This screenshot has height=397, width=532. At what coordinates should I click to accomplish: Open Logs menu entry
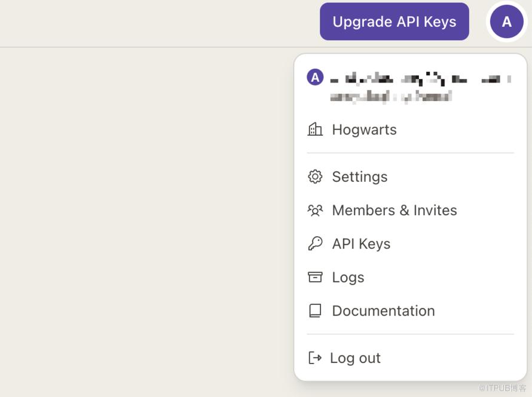point(348,277)
